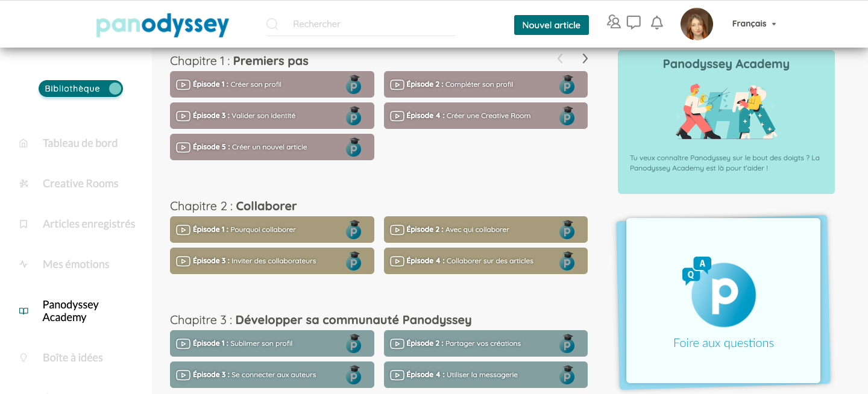Click the search magnifier icon
Viewport: 868px width, 394px height.
coord(272,24)
